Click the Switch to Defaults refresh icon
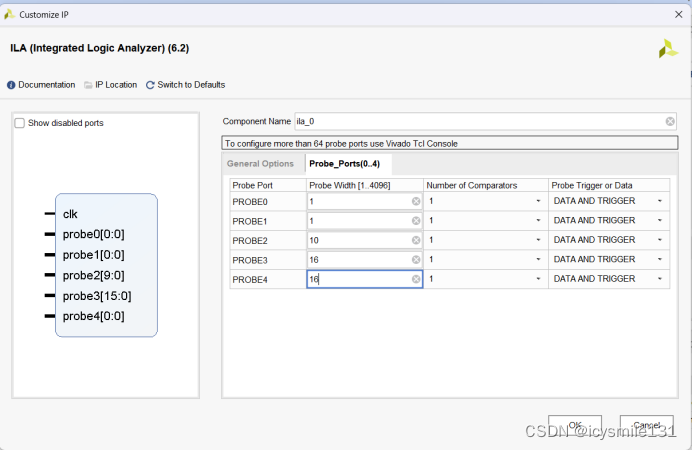The height and width of the screenshot is (450, 692). (x=150, y=85)
